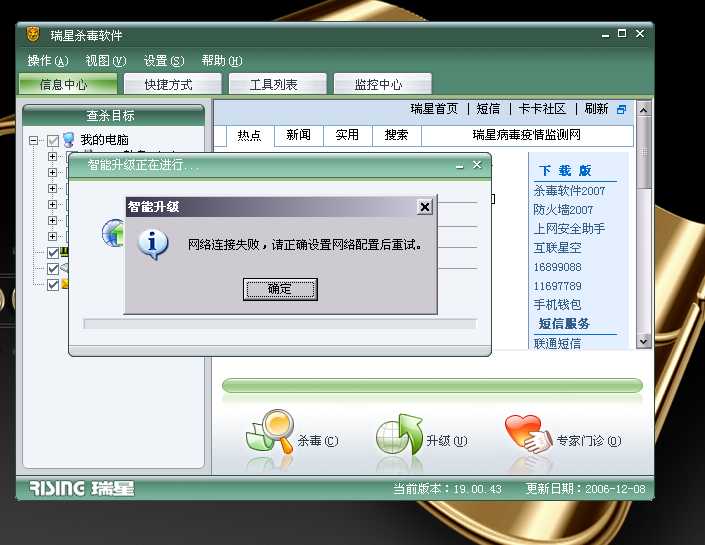Minimize the 智能升级正在进行 progress window

[x=460, y=165]
